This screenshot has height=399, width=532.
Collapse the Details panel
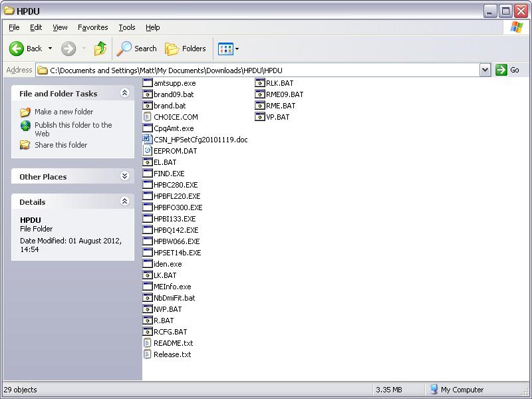[124, 201]
